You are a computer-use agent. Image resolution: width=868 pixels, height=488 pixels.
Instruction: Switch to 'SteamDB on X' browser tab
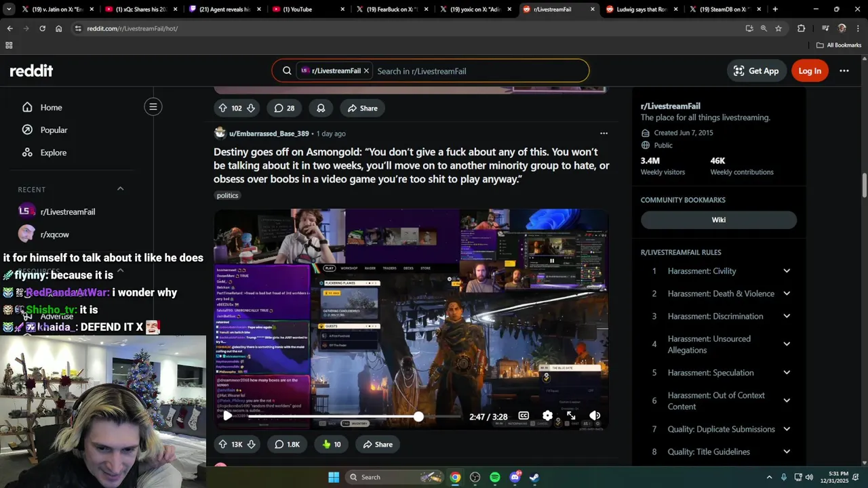coord(726,9)
